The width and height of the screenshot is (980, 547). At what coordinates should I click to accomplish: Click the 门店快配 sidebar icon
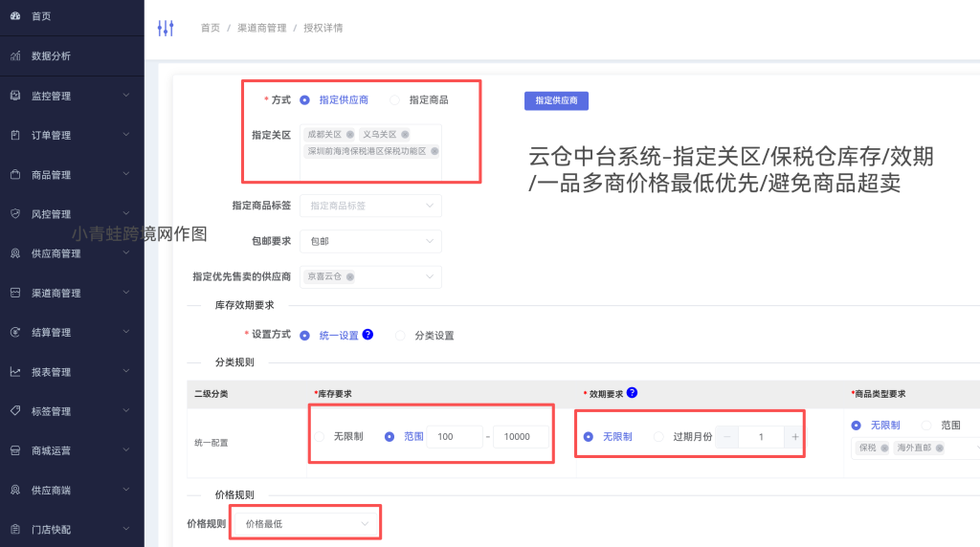(15, 530)
